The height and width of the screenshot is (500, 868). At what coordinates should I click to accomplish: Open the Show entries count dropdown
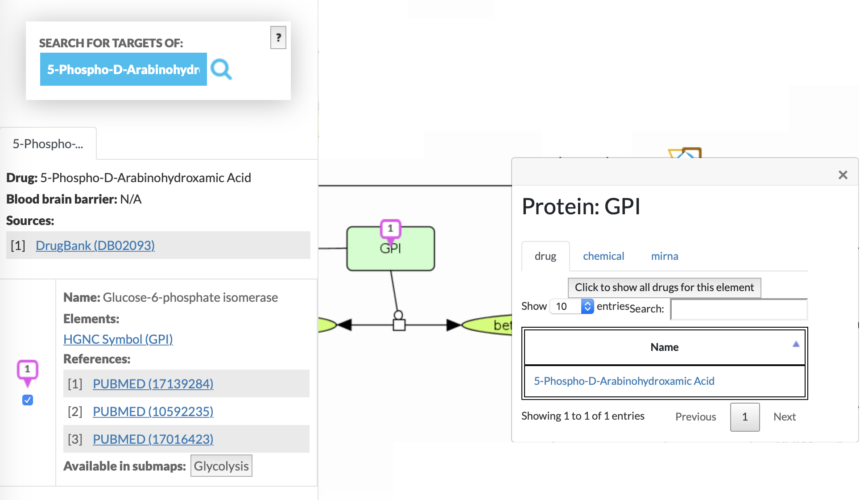pos(572,306)
